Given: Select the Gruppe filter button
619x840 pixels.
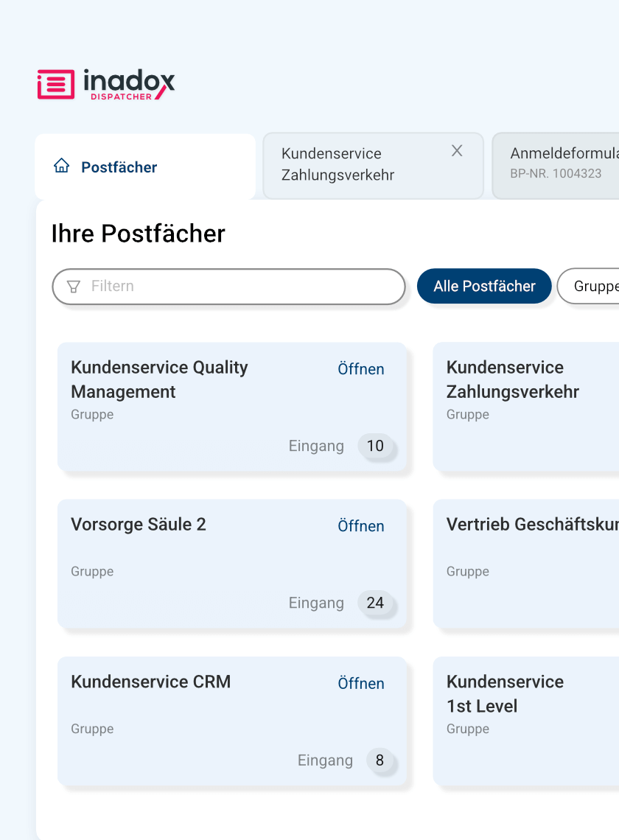Looking at the screenshot, I should pyautogui.click(x=589, y=286).
